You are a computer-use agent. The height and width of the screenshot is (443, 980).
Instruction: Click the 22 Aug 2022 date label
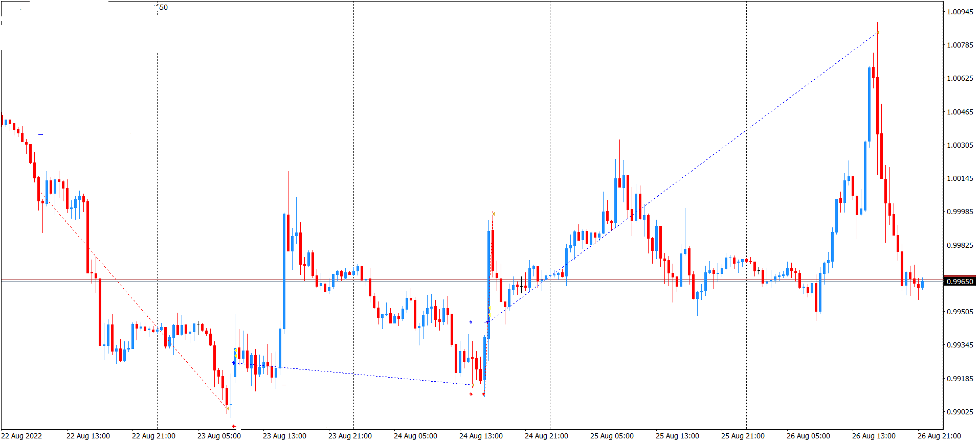point(22,436)
